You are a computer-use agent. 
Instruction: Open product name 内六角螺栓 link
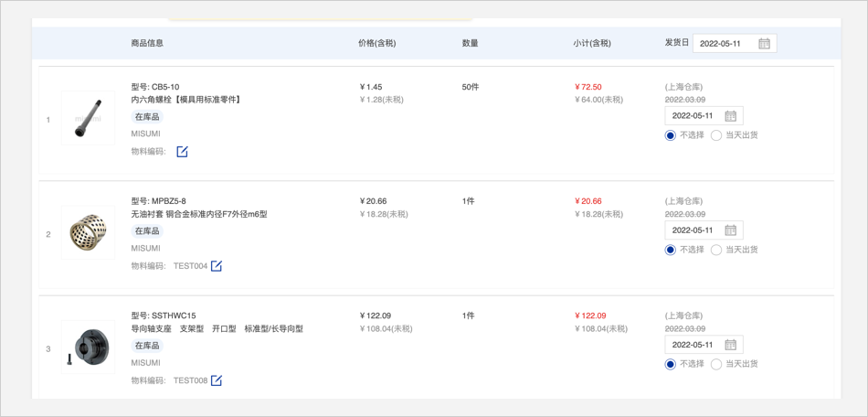point(186,100)
